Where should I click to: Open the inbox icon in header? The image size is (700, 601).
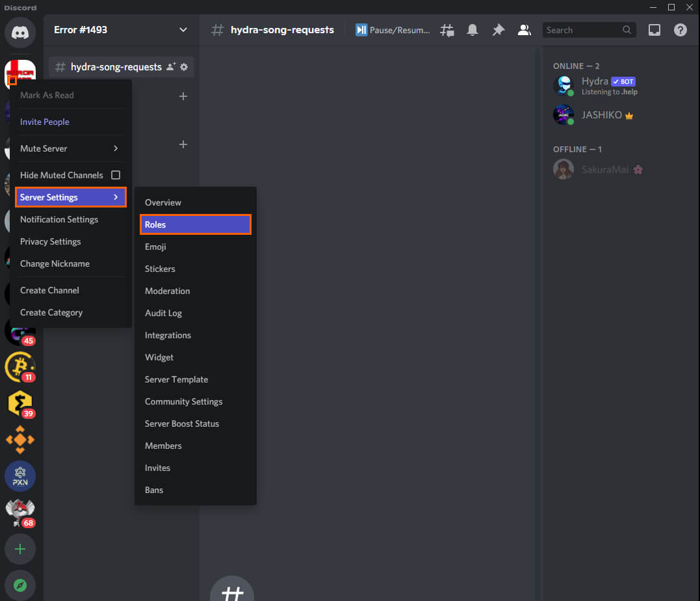click(x=655, y=30)
